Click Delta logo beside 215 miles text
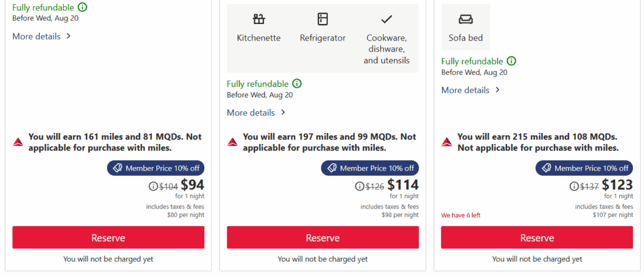Screen dimensions: 644x276 point(447,142)
